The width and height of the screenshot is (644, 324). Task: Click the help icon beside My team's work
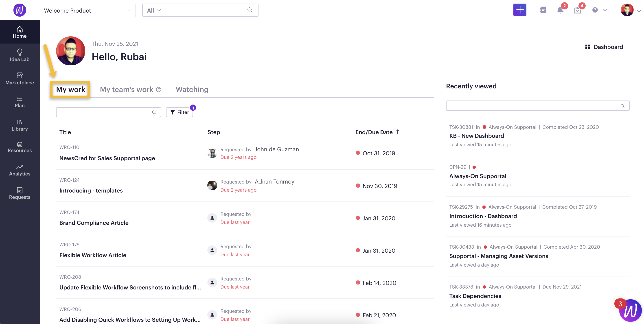[x=158, y=90]
